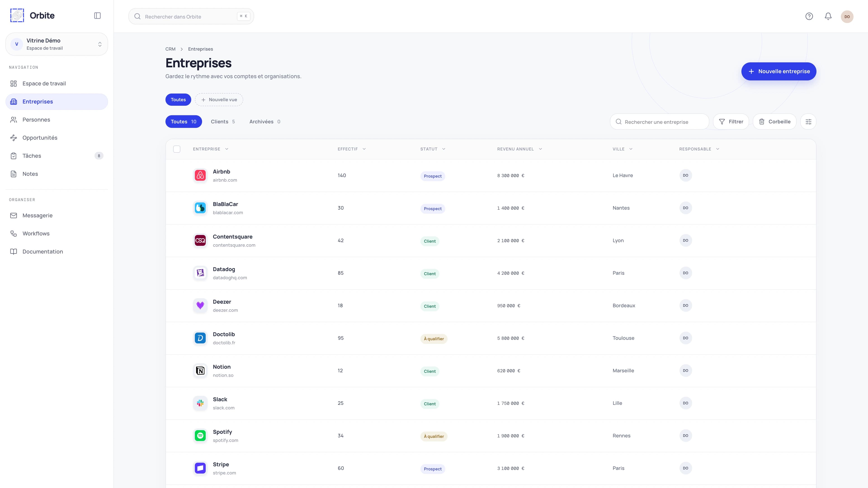This screenshot has height=488, width=868.
Task: Click the Spotify company logo
Action: pos(200,436)
